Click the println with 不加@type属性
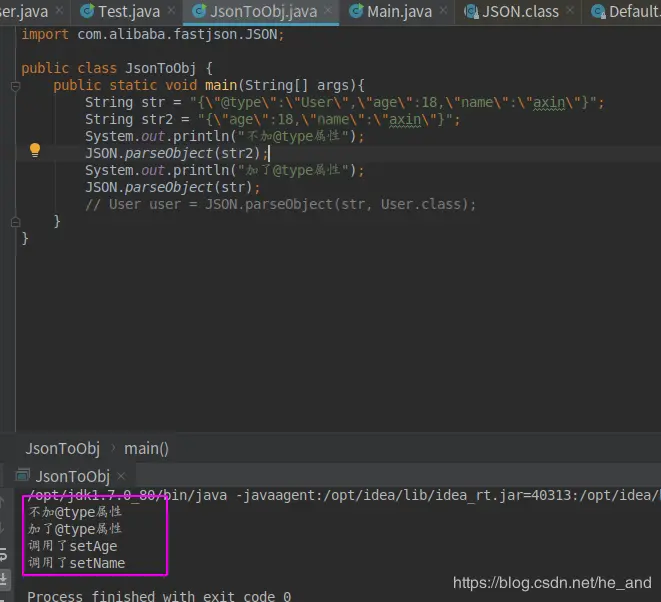This screenshot has width=661, height=602. click(x=225, y=136)
